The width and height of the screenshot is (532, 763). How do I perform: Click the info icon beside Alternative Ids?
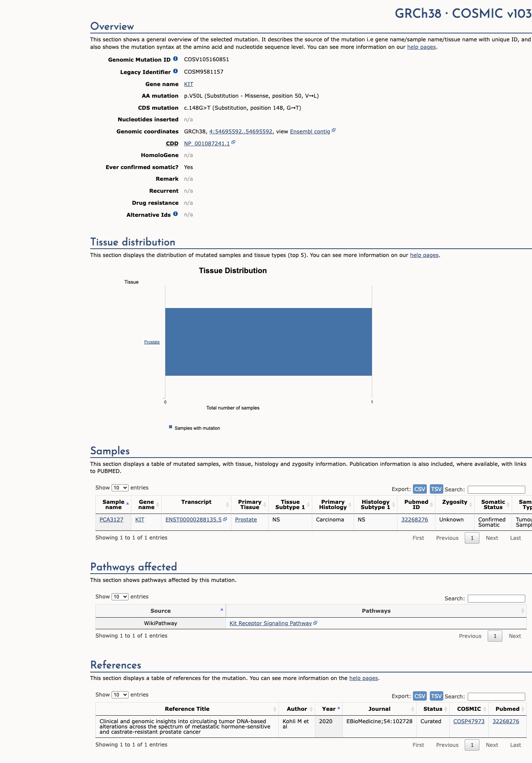175,214
